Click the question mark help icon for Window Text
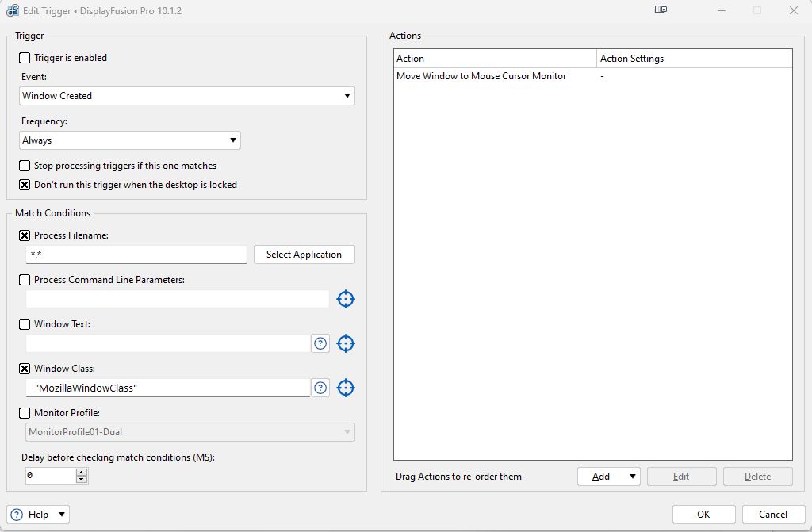 point(320,343)
